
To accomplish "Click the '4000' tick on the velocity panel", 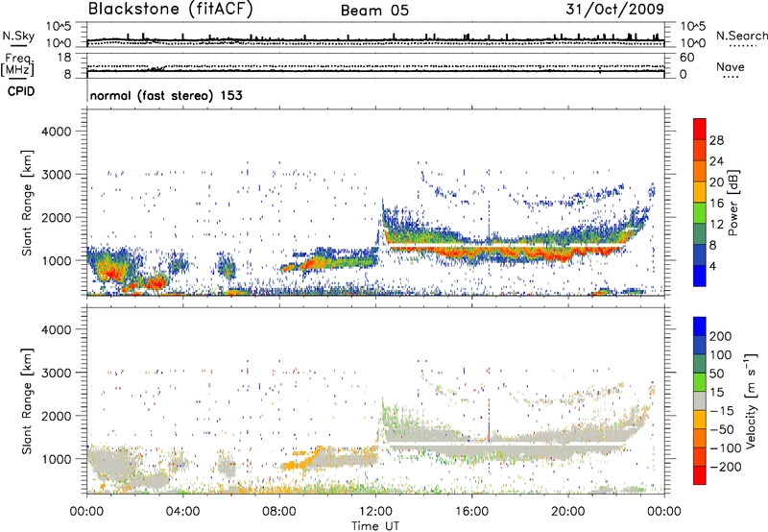I will click(57, 329).
